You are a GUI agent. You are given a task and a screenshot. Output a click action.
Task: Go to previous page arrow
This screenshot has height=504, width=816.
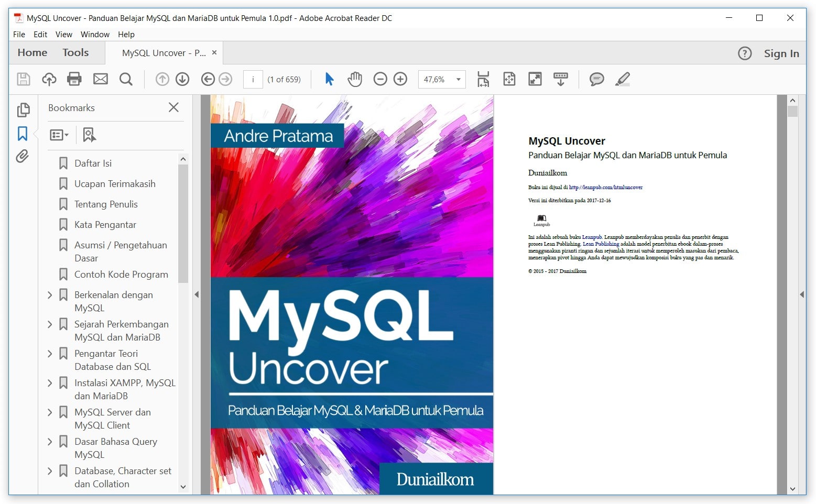click(x=162, y=79)
